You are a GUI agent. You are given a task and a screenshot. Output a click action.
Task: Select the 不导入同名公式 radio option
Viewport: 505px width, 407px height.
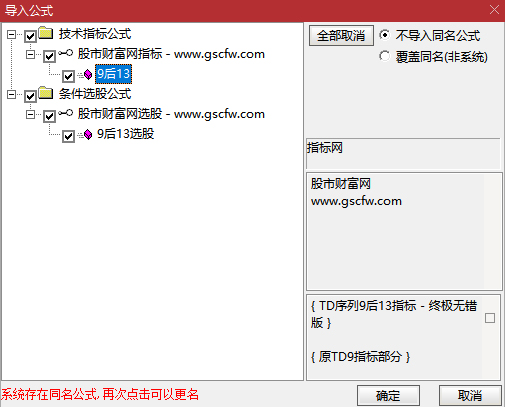(385, 35)
